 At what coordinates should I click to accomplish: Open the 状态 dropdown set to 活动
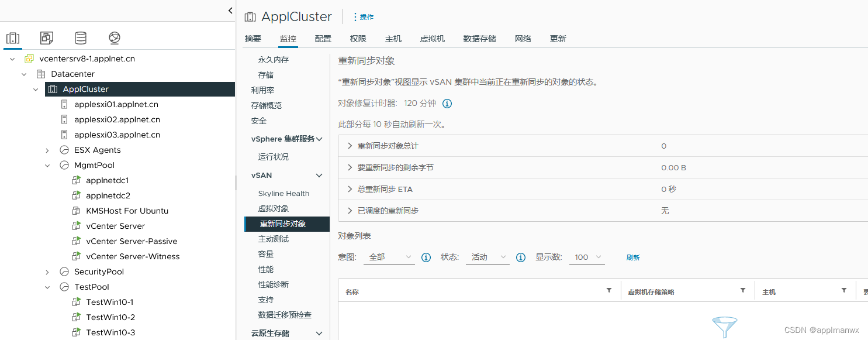point(487,257)
